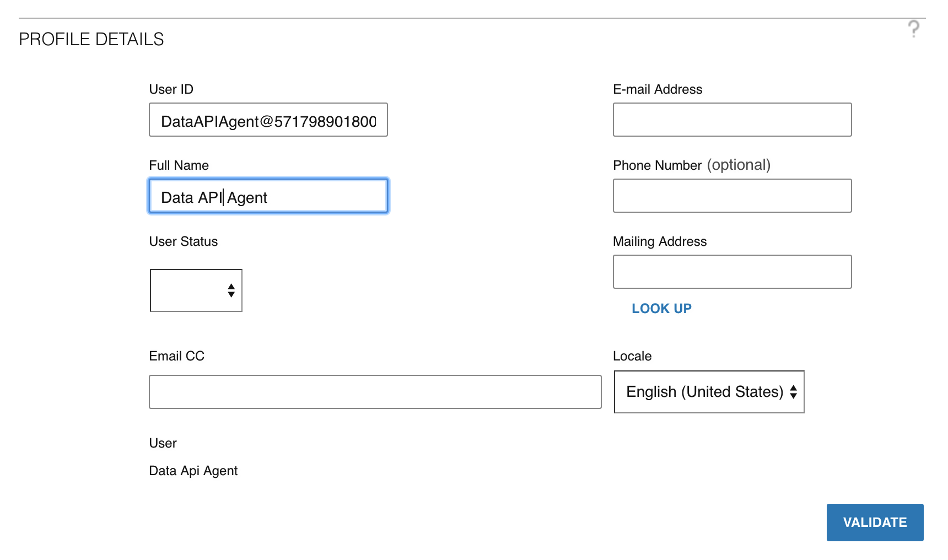
Task: Expand the Locale selector arrows
Action: point(793,392)
